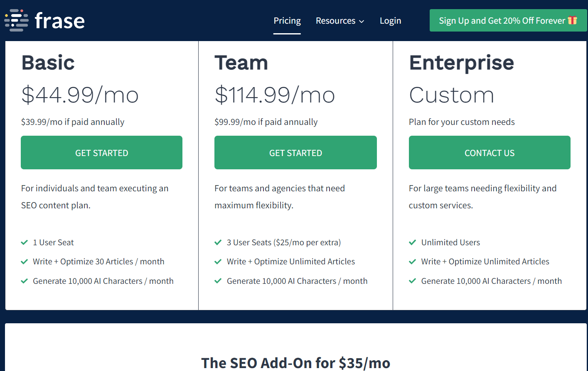Click checkmark by Team Unlimited Articles
The width and height of the screenshot is (588, 371).
point(218,262)
